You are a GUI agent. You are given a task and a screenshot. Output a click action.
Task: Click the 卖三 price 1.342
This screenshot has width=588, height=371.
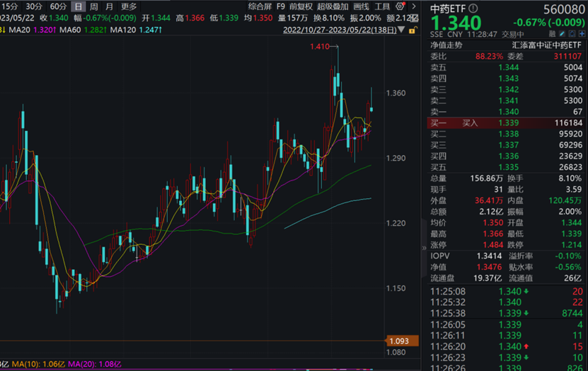[x=509, y=90]
